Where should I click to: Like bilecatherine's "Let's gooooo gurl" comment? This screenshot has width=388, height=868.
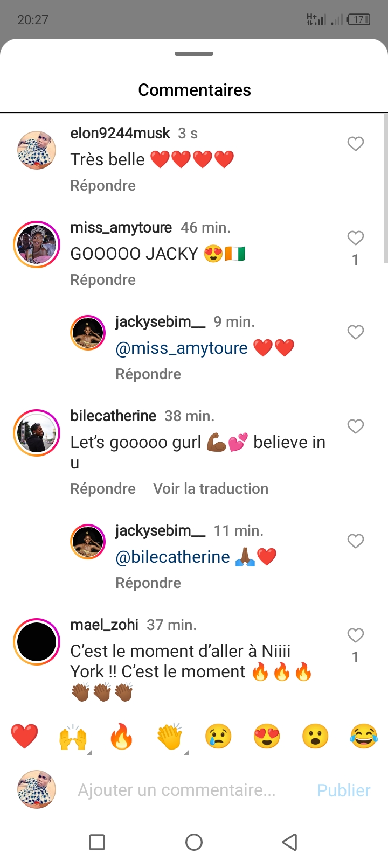click(x=355, y=426)
